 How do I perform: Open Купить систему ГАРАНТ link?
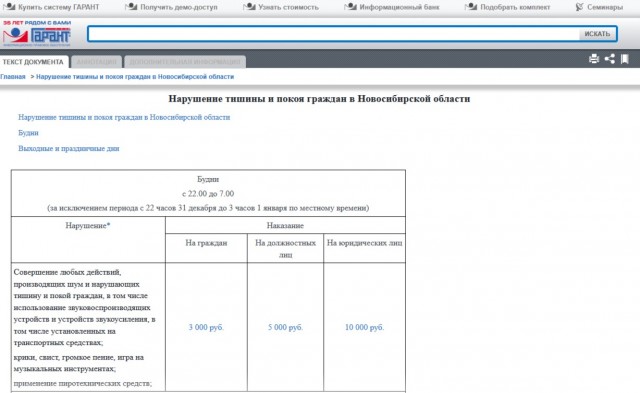pos(59,7)
